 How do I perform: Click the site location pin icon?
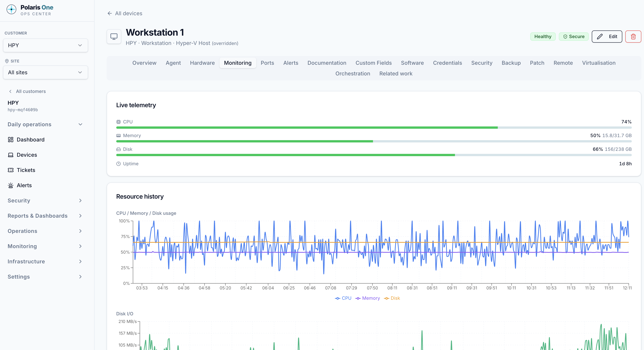point(7,61)
